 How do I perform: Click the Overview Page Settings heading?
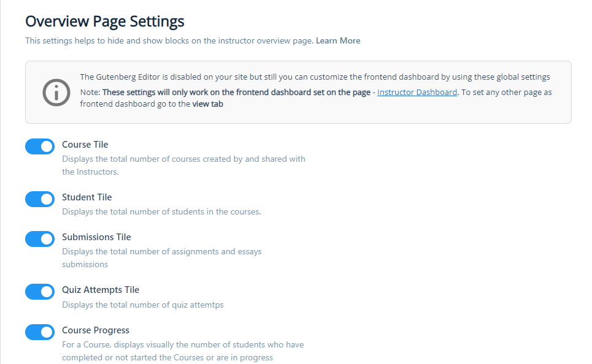(105, 21)
